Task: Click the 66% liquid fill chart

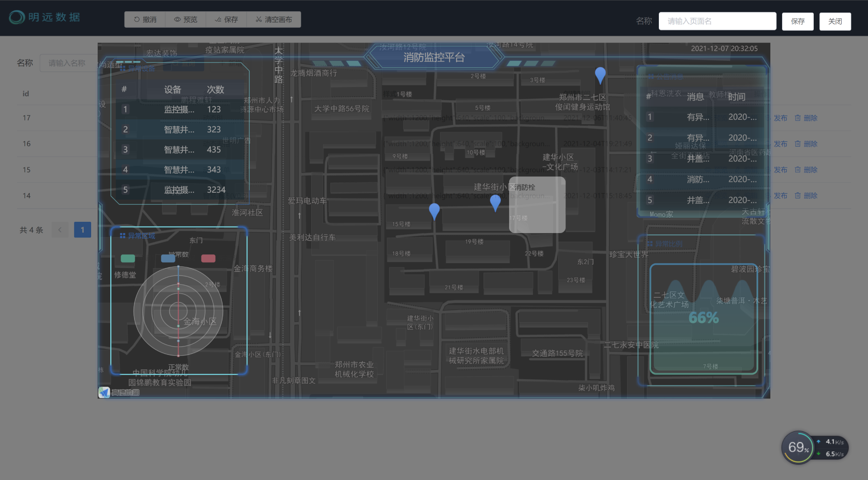Action: (x=704, y=319)
